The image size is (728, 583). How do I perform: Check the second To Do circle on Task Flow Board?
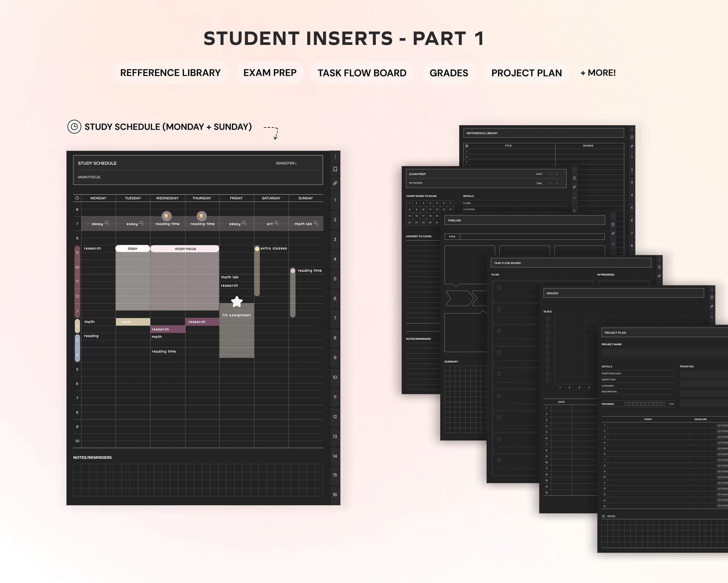[x=499, y=309]
